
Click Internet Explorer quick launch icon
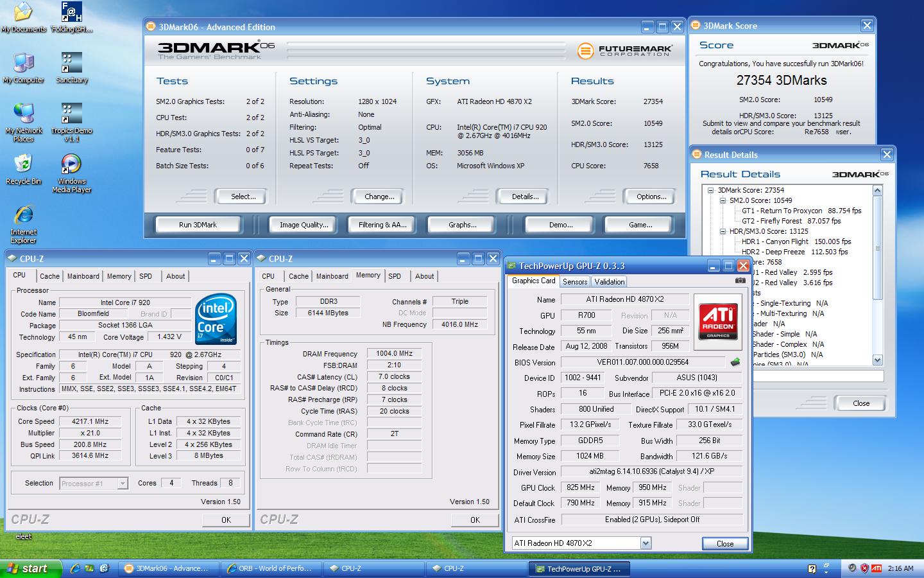click(76, 568)
